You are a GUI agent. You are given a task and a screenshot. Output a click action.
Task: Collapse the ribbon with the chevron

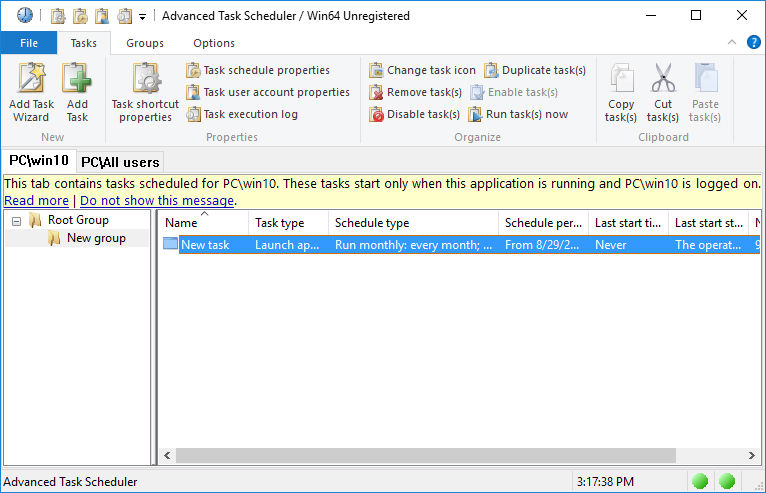tap(730, 43)
